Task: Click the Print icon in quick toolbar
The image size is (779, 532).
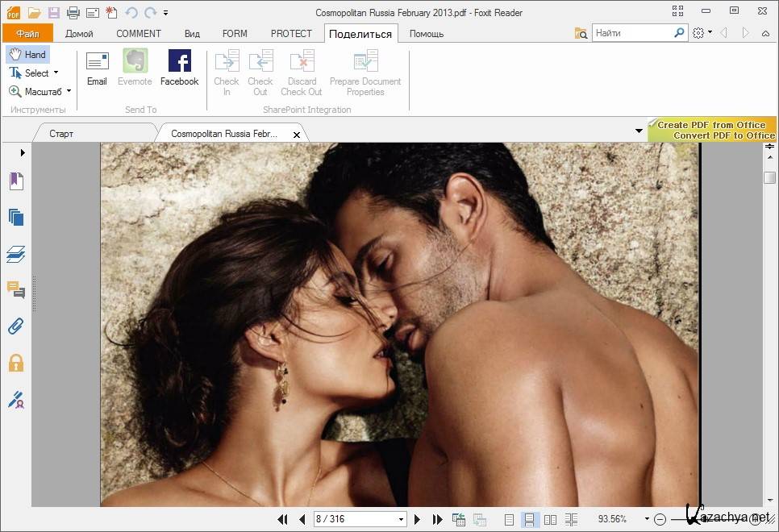Action: 73,12
